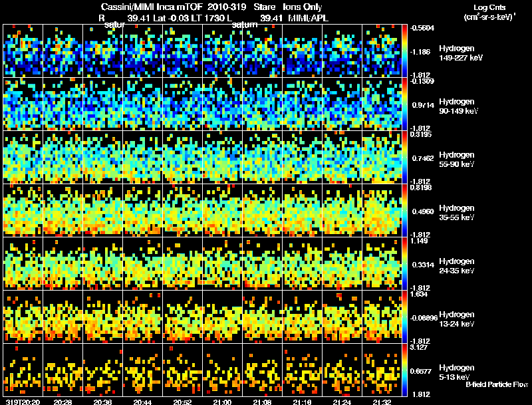The width and height of the screenshot is (532, 405).
Task: Click the colorbar beside the 149-227 keV row
Action: [x=404, y=51]
